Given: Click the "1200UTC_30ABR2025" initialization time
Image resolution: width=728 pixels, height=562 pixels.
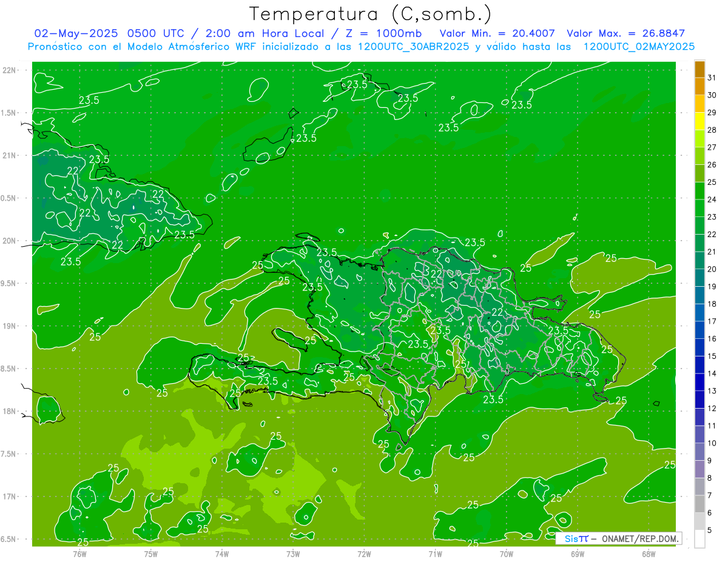Looking at the screenshot, I should click(414, 47).
